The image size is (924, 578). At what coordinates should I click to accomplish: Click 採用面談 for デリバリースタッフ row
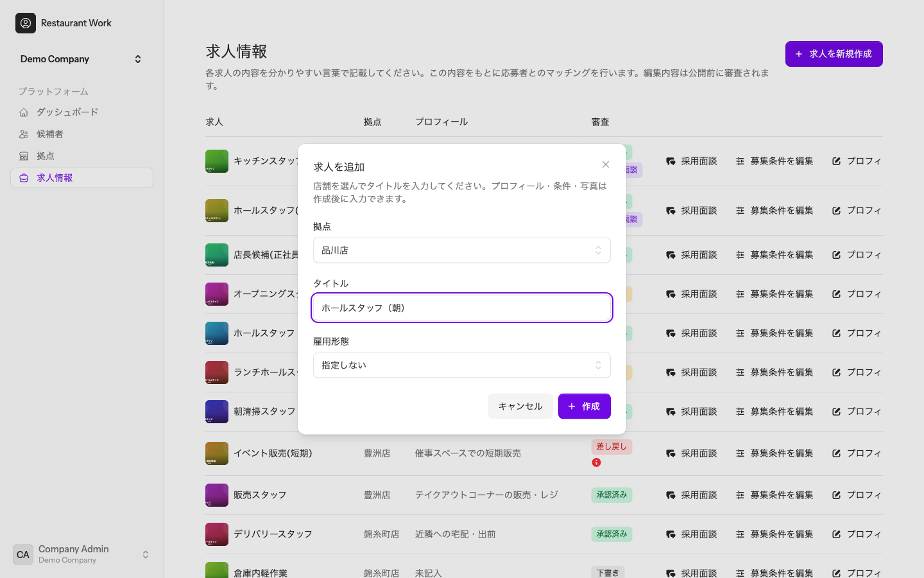pyautogui.click(x=691, y=534)
